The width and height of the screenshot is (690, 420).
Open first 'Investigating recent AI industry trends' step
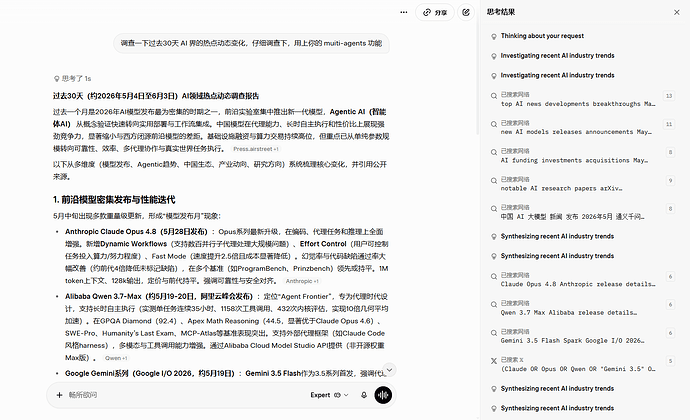(557, 56)
